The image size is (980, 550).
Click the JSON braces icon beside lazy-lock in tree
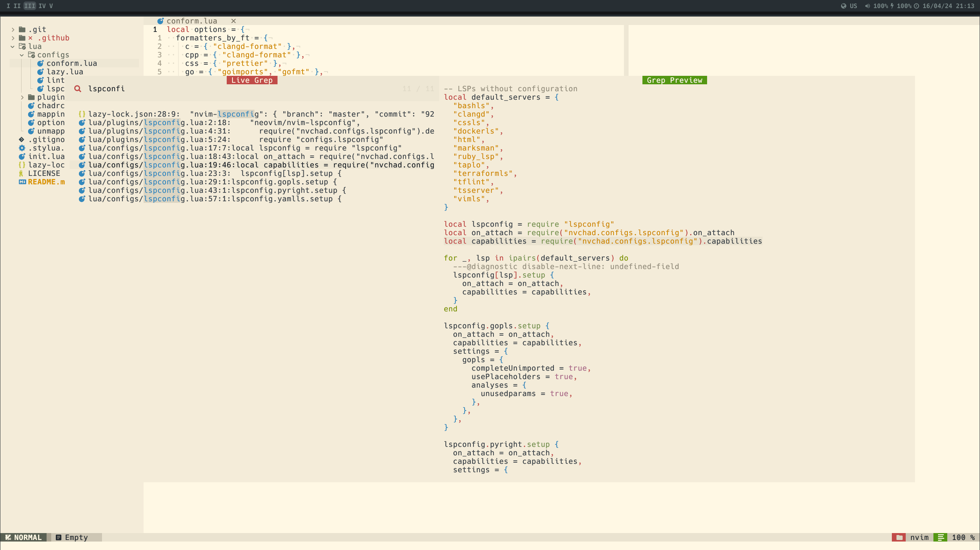click(x=22, y=165)
